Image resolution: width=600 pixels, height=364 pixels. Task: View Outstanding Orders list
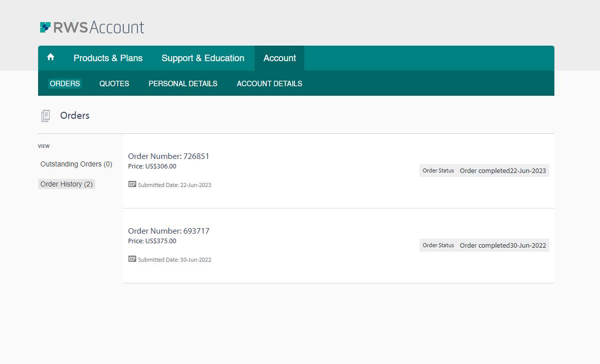(76, 164)
